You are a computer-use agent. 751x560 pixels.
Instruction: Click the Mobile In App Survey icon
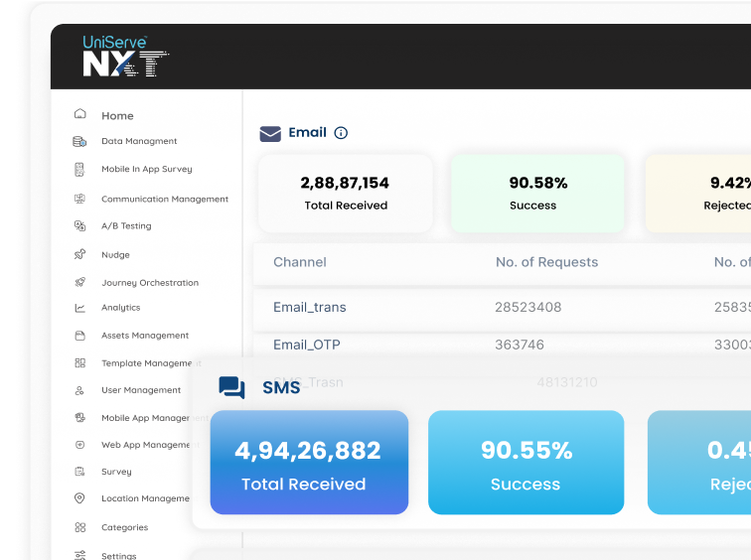pos(79,170)
